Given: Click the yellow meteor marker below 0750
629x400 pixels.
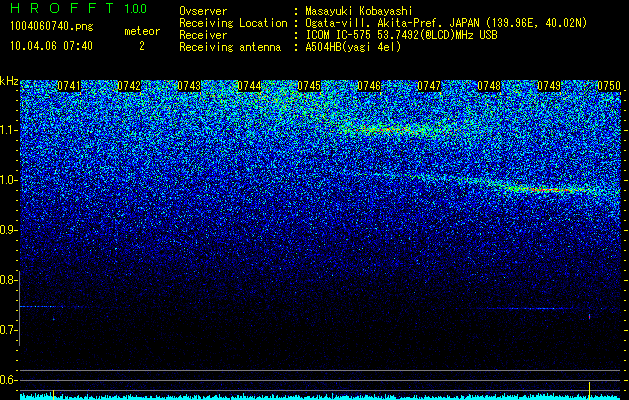Looking at the screenshot, I should pos(589,391).
